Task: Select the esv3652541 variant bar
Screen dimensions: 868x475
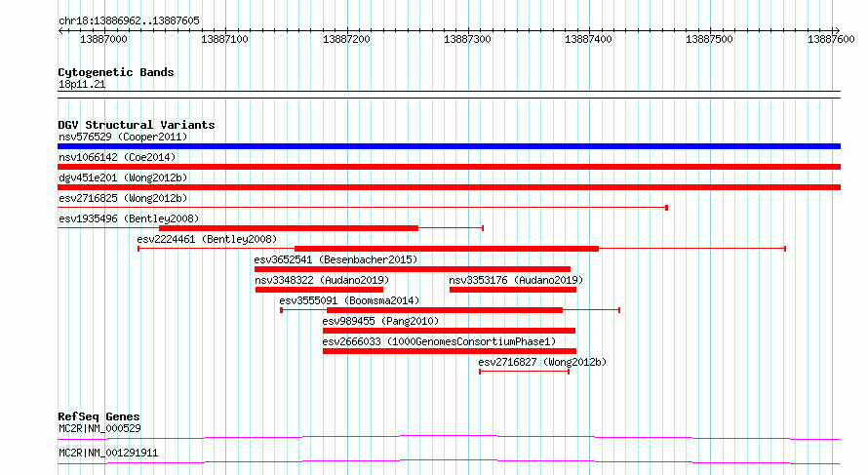Action: point(413,269)
